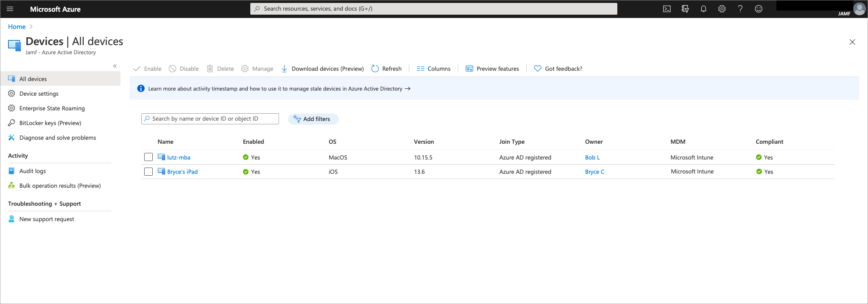
Task: Click the Version column header
Action: (x=424, y=142)
